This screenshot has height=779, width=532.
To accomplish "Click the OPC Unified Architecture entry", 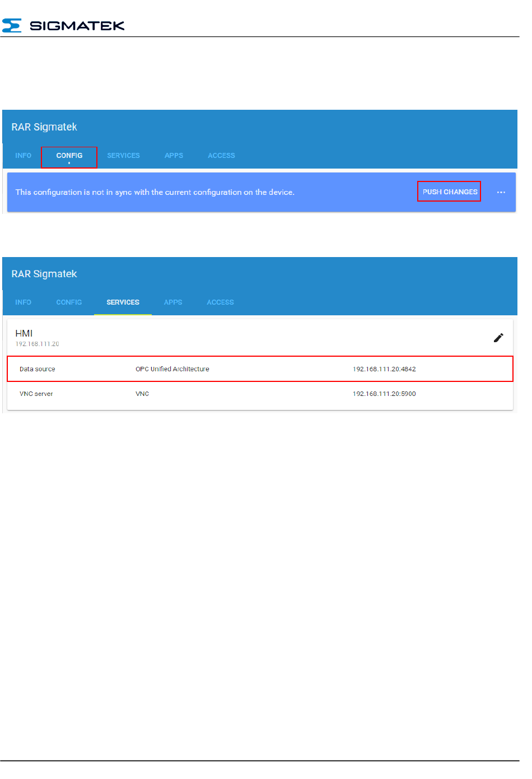I will pyautogui.click(x=172, y=369).
